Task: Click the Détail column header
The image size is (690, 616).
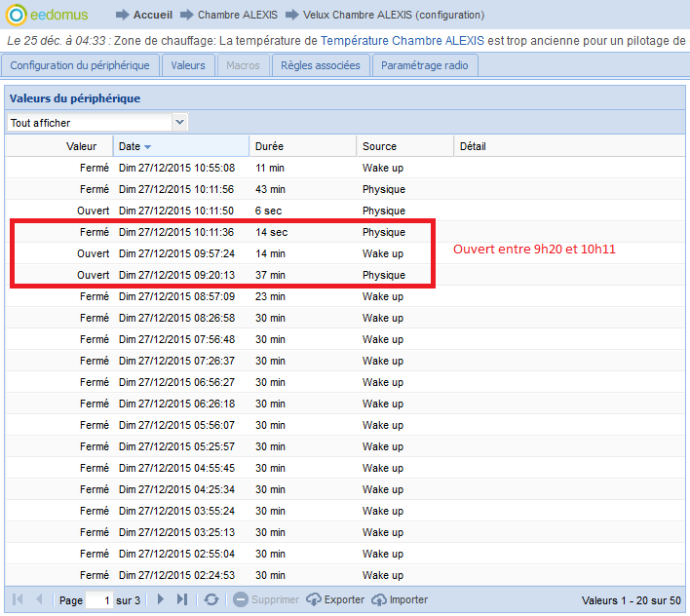Action: [568, 146]
